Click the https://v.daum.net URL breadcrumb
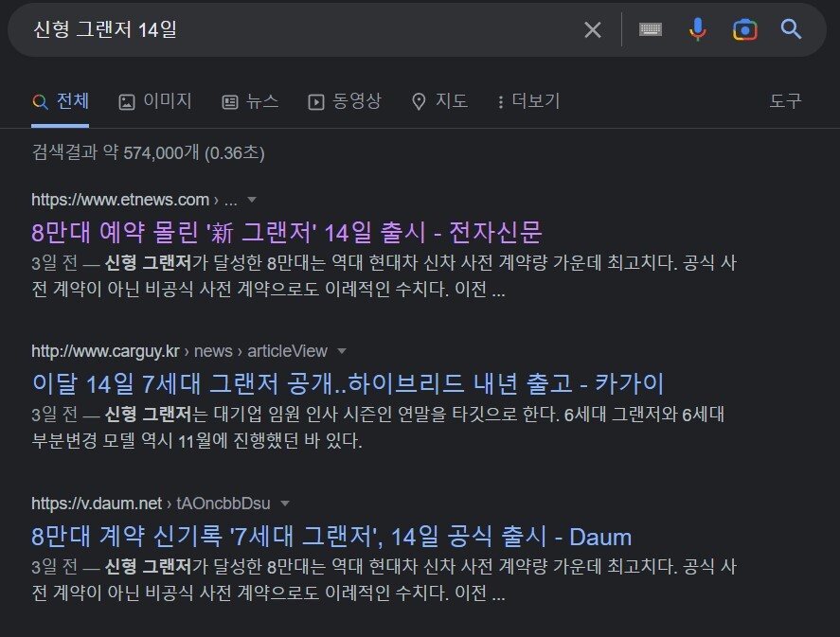This screenshot has height=637, width=840. pos(151,504)
